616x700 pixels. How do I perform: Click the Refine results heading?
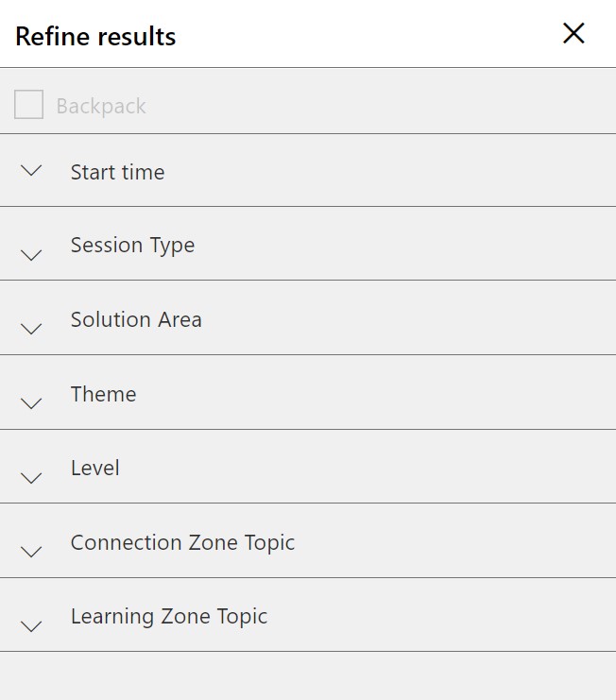click(x=95, y=37)
